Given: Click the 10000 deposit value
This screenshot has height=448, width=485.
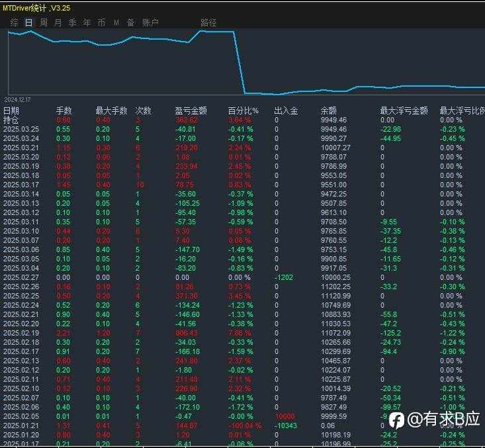Looking at the screenshot, I should coord(285,416).
